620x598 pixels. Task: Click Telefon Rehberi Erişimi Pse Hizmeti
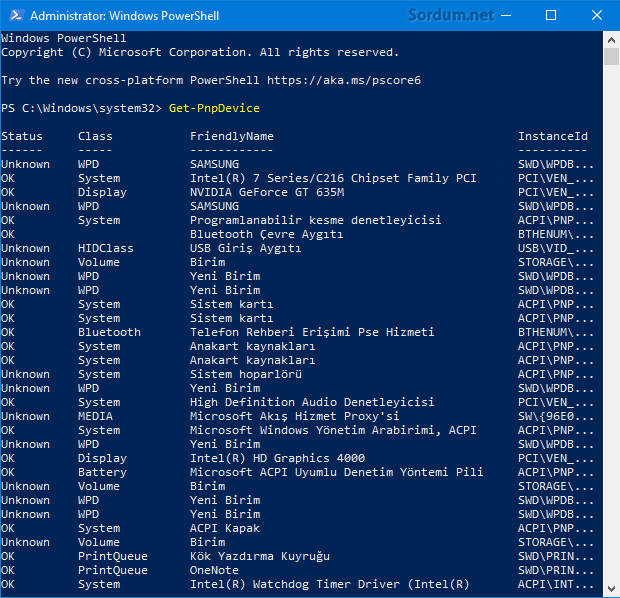[312, 332]
